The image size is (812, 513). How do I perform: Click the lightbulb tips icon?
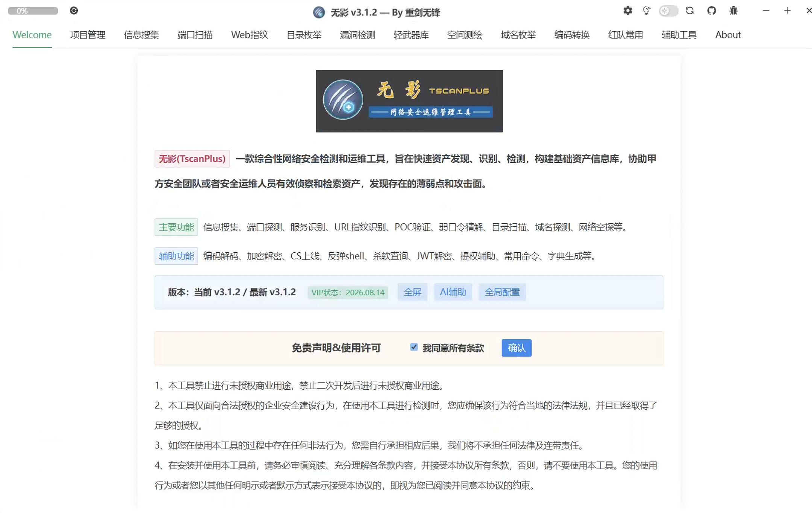(x=647, y=11)
